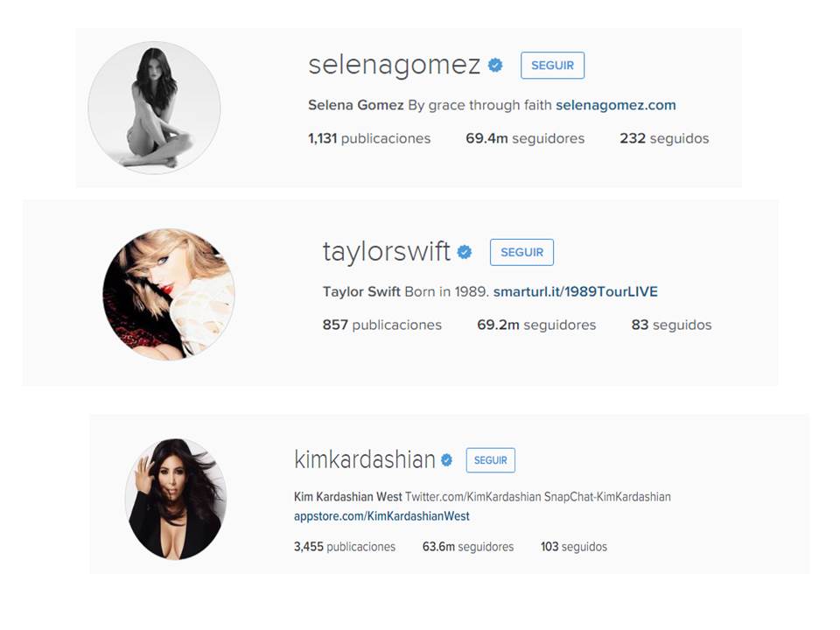View kimkardashian's 63.6m seguidores list
The image size is (840, 630).
(x=467, y=546)
